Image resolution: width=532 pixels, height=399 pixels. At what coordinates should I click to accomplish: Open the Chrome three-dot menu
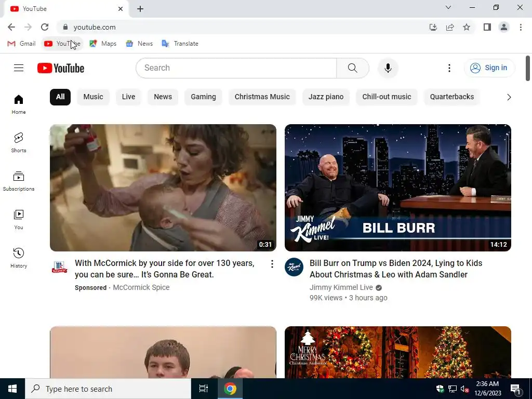coord(521,27)
